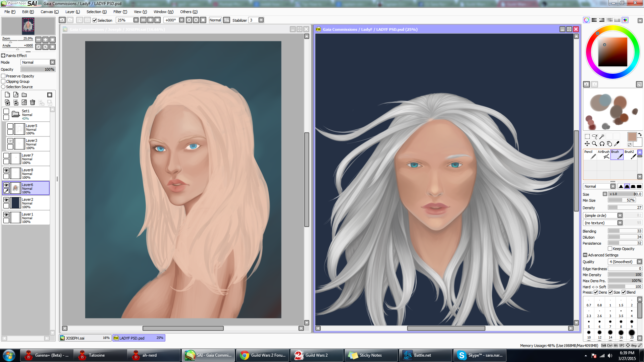Open the no texture dropdown
The width and height of the screenshot is (644, 362).
point(603,223)
